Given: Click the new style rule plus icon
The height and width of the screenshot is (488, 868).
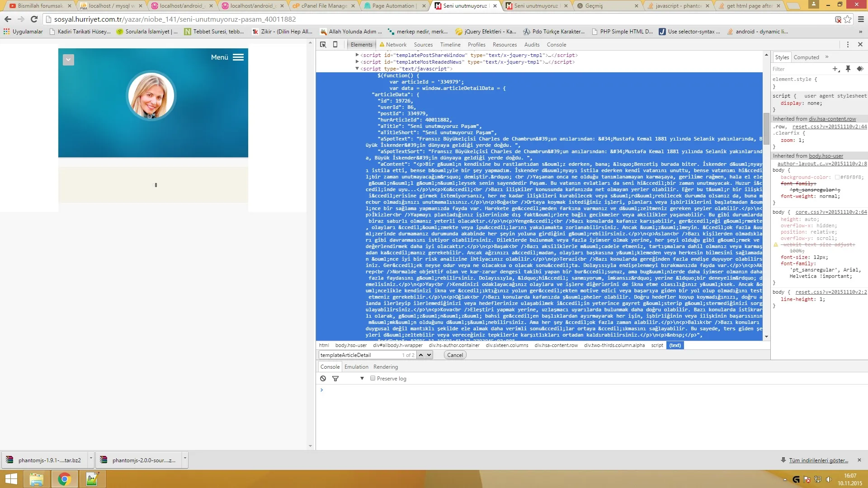Looking at the screenshot, I should 835,69.
